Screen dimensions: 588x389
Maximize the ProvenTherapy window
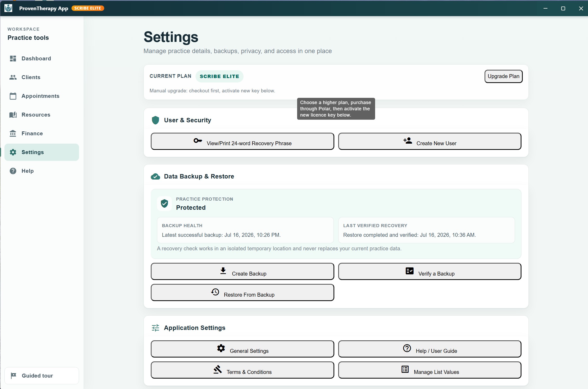(x=563, y=8)
